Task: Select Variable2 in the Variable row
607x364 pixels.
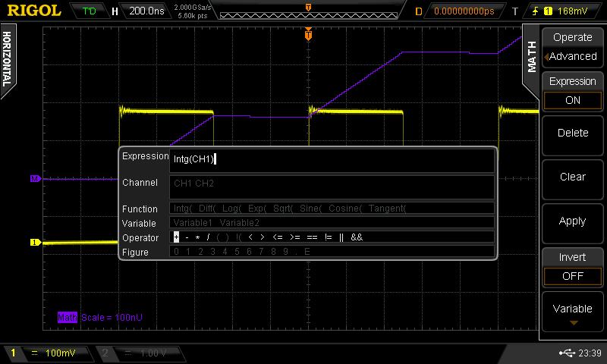Action: pos(239,223)
